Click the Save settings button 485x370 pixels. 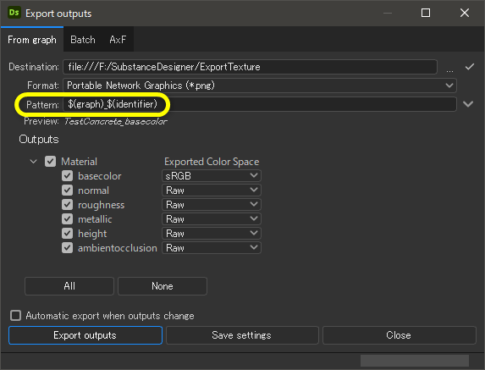coord(242,335)
